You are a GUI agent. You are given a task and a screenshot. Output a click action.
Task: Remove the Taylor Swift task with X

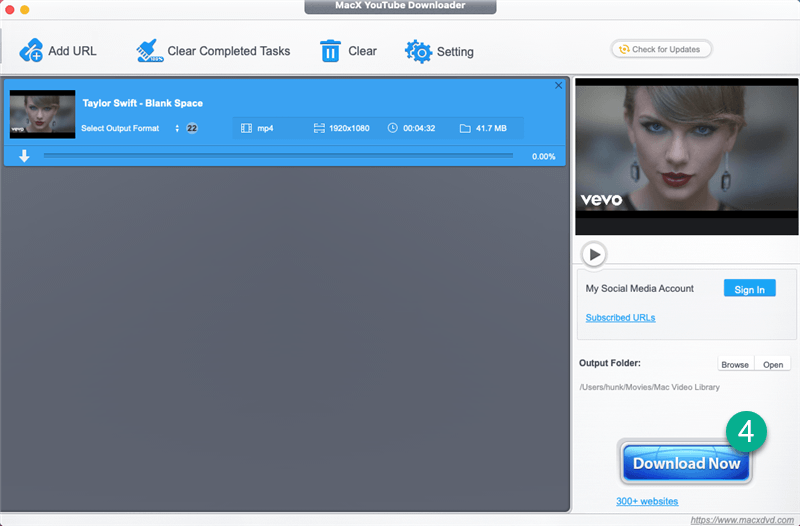click(559, 86)
